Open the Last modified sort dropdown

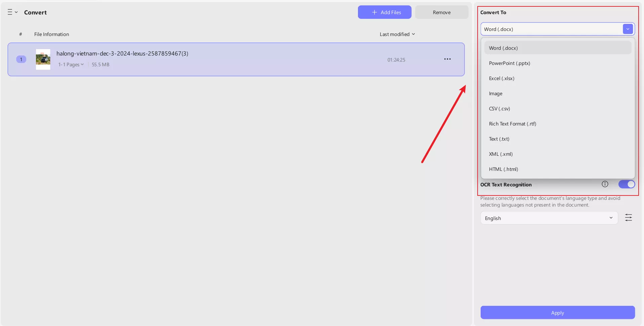pyautogui.click(x=397, y=34)
